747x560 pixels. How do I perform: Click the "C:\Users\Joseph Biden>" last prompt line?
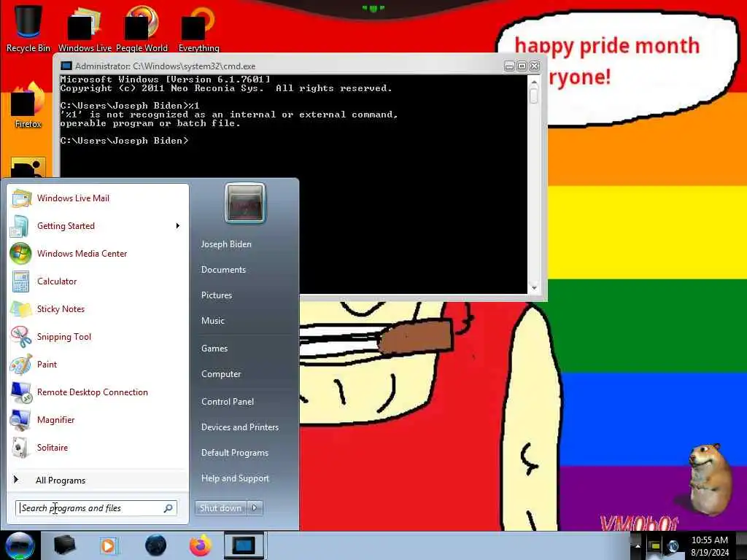coord(124,141)
